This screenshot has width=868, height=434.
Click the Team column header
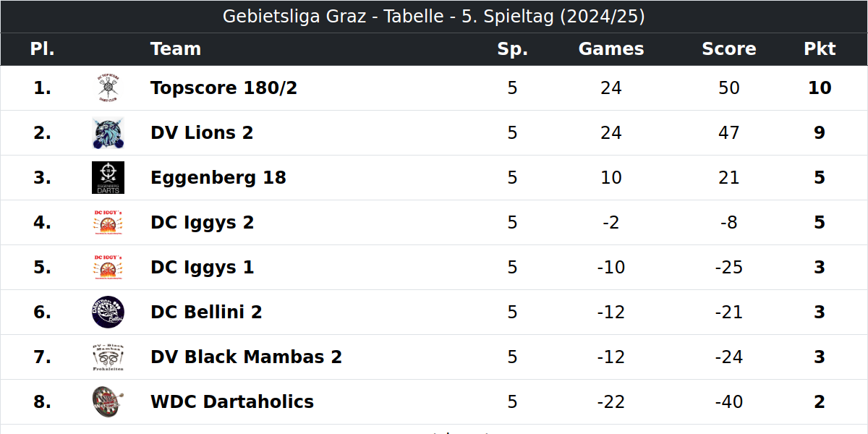coord(176,49)
